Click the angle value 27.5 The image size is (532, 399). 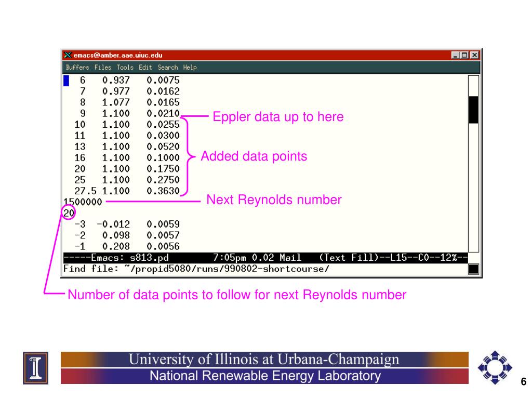coord(85,191)
